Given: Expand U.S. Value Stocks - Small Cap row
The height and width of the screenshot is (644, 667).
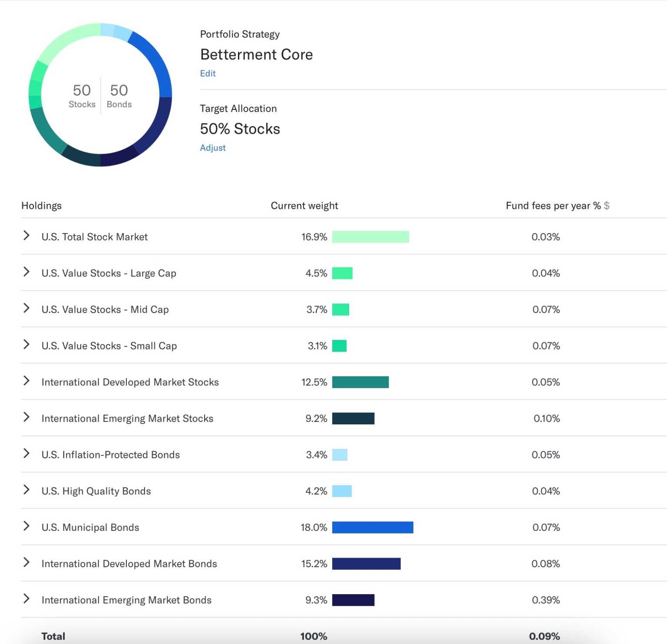Looking at the screenshot, I should (x=26, y=345).
